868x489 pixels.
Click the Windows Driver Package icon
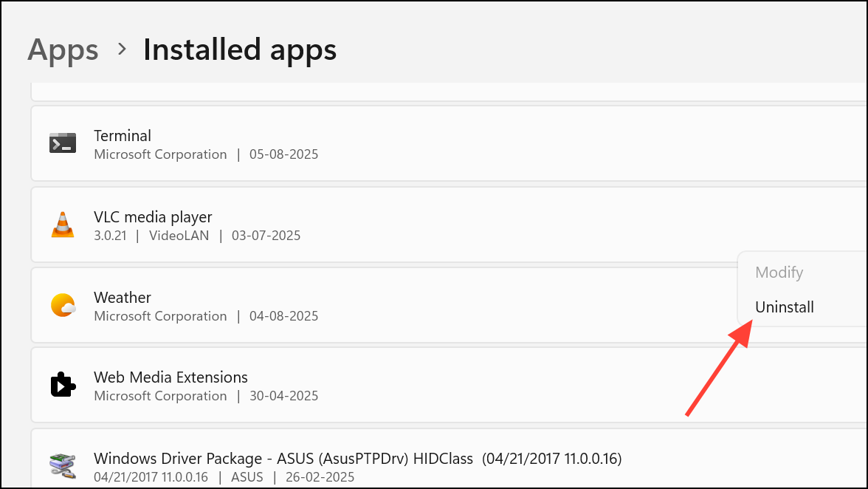pos(63,465)
